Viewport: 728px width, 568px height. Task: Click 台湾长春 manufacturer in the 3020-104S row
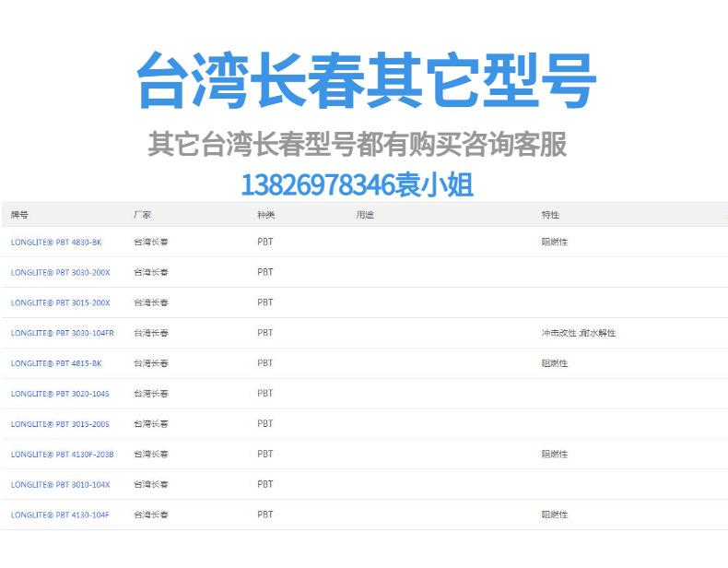151,394
